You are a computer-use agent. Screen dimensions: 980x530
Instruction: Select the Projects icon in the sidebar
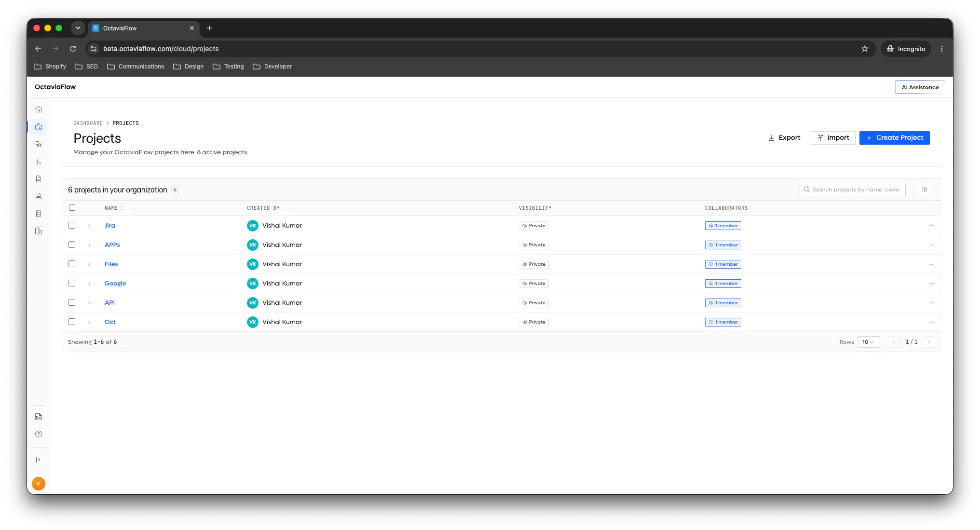click(39, 127)
